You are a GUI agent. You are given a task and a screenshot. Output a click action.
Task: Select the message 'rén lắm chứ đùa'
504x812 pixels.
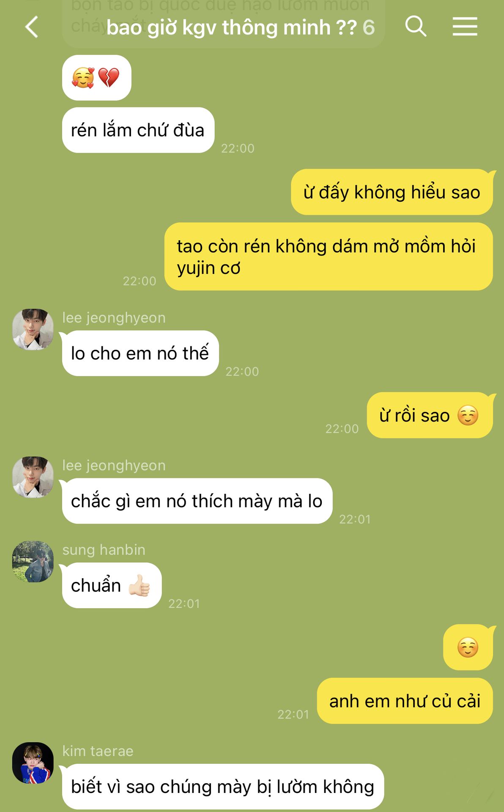pos(138,130)
